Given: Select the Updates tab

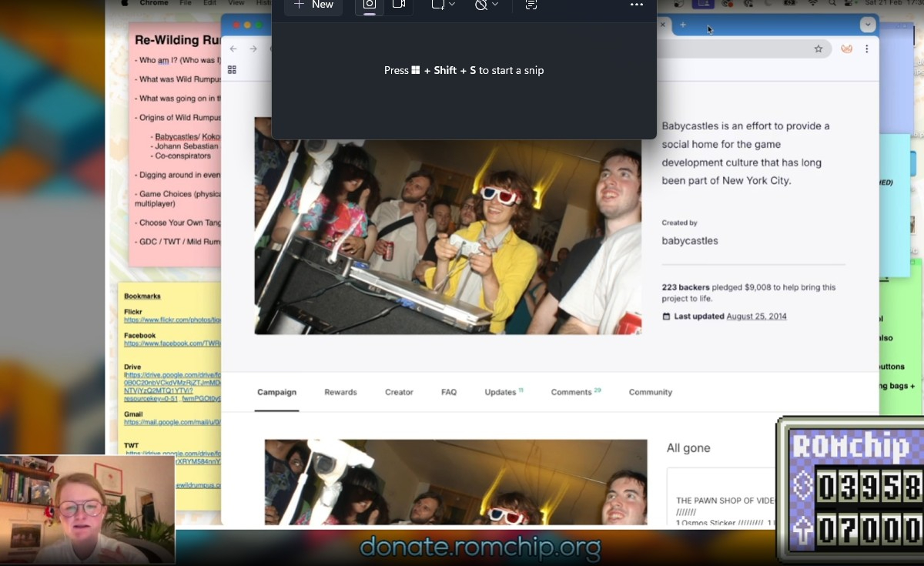Looking at the screenshot, I should [500, 392].
